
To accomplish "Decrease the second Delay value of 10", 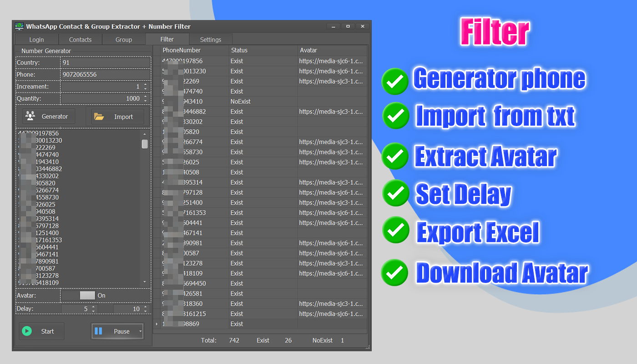I will [145, 311].
